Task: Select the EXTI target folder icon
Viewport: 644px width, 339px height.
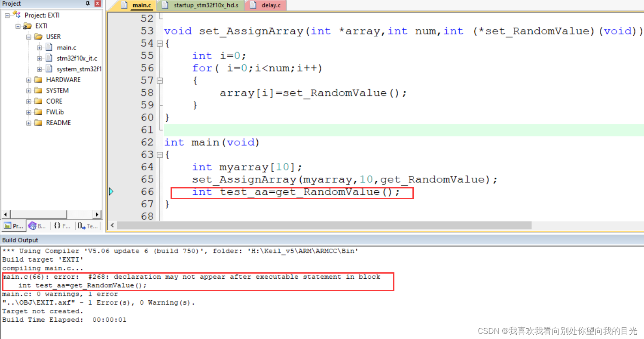Action: click(27, 26)
